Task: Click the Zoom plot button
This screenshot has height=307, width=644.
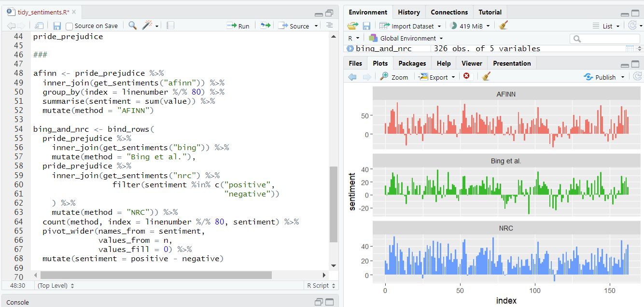Action: coord(394,77)
